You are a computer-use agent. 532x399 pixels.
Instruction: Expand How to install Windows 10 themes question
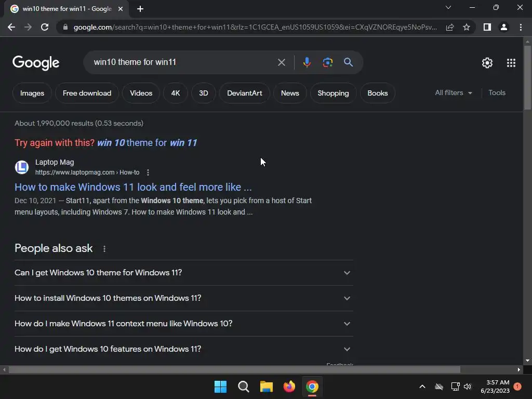[183, 298]
